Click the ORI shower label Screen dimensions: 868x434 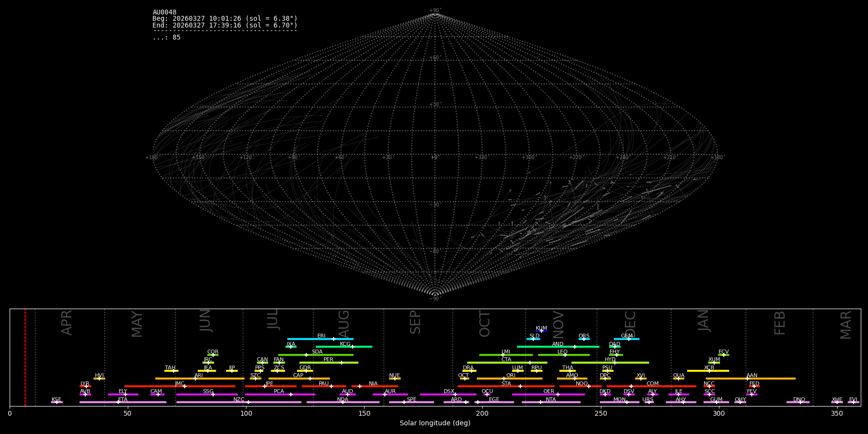pos(511,376)
